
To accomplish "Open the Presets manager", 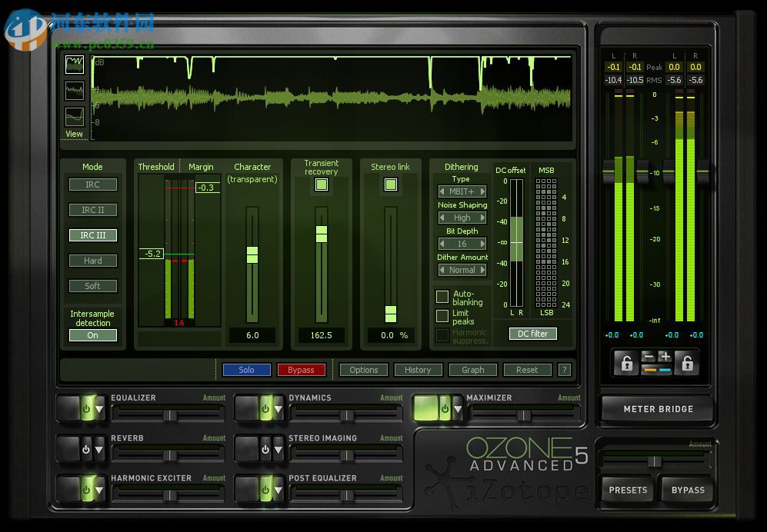I will tap(628, 490).
